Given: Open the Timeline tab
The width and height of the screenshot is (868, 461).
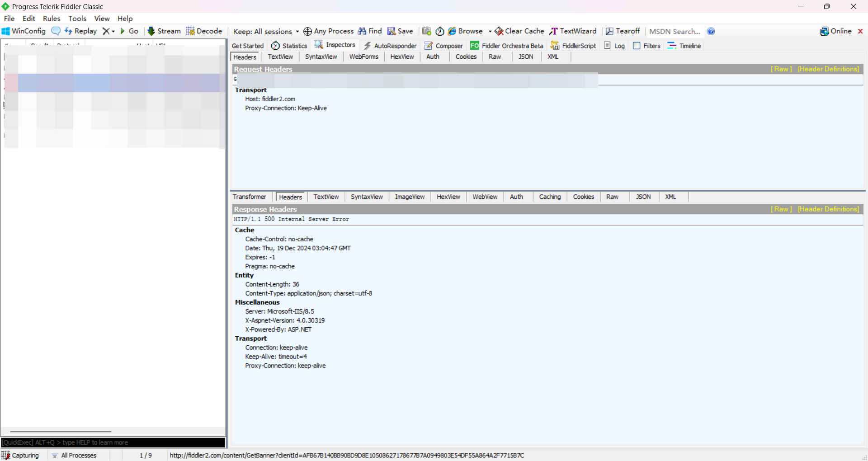Looking at the screenshot, I should pos(684,46).
